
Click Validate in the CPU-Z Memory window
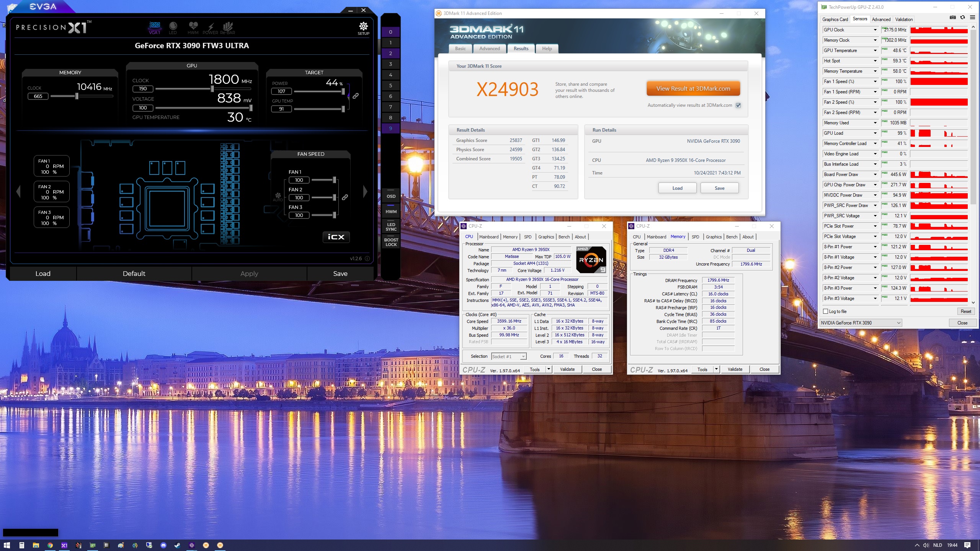[735, 369]
